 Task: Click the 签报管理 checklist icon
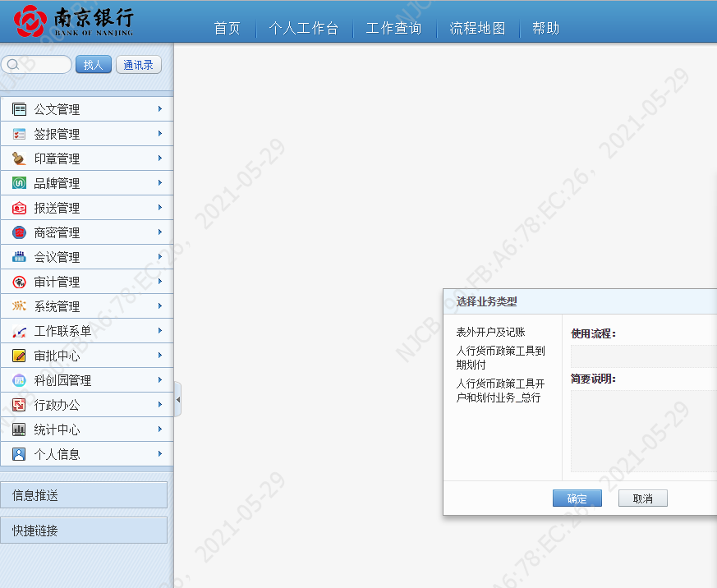(19, 134)
